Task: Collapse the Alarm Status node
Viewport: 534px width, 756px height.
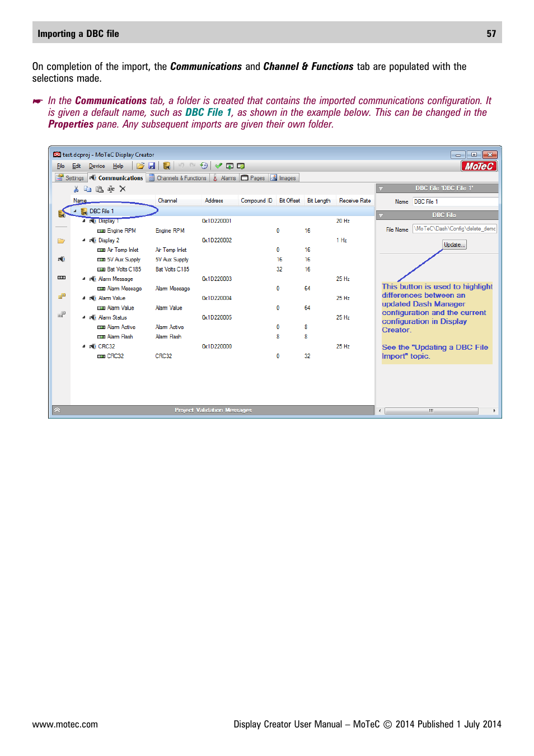Action: [84, 318]
